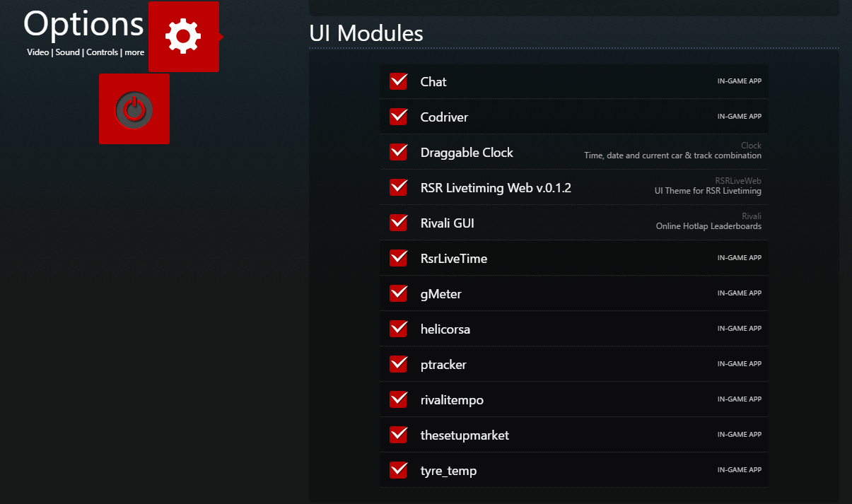
Task: Disable the Codriver checkbox
Action: (x=399, y=117)
